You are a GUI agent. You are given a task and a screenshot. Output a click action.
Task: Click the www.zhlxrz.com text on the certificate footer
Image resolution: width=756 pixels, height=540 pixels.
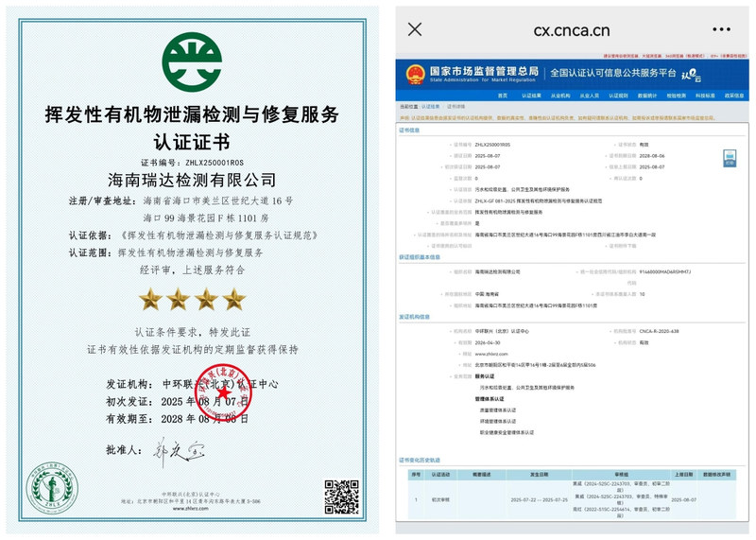coord(191,508)
